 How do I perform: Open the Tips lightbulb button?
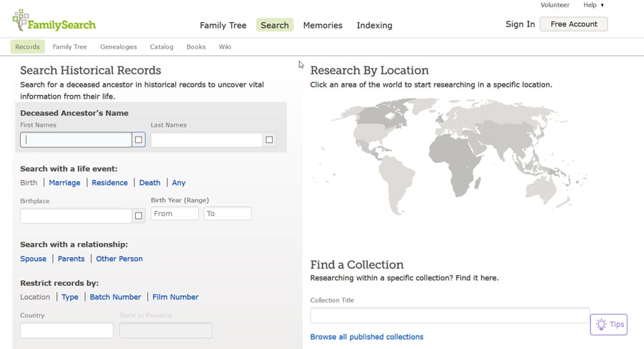(x=609, y=324)
